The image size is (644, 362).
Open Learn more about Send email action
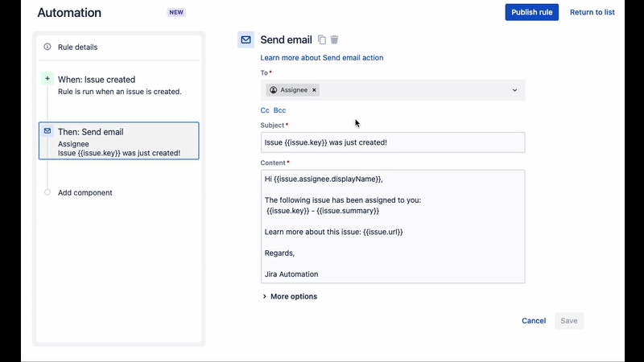322,58
